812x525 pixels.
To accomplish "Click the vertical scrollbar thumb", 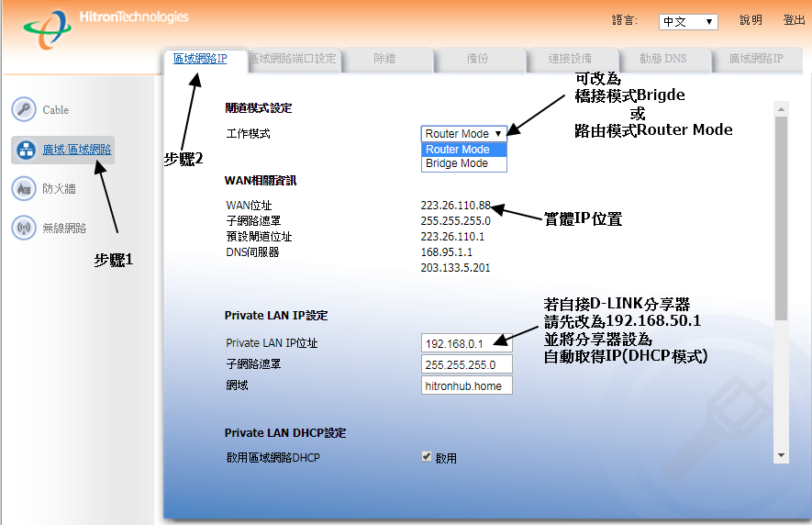I will (781, 218).
